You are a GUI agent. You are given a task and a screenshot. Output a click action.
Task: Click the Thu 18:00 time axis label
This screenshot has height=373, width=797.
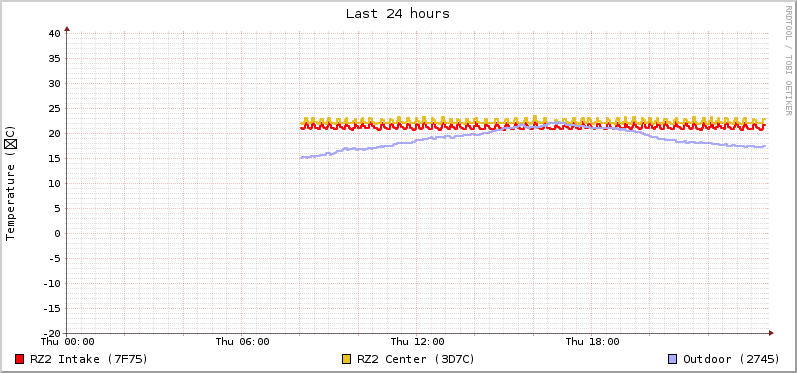click(592, 341)
